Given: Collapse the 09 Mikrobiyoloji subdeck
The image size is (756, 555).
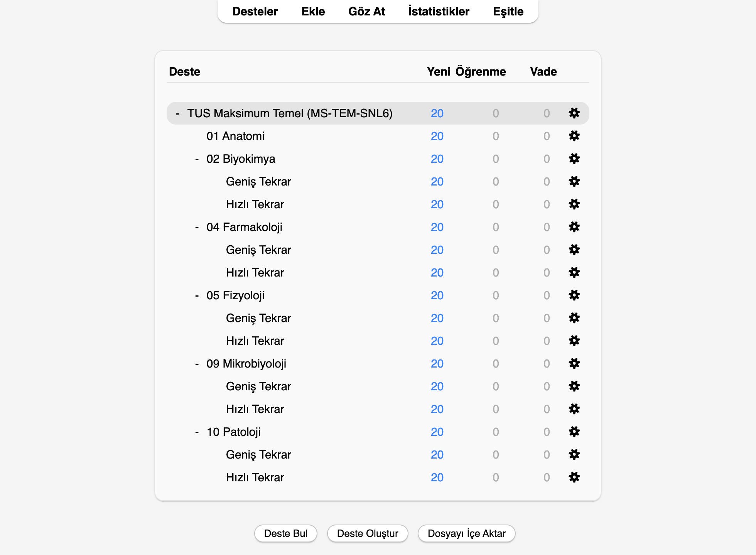Looking at the screenshot, I should (x=197, y=364).
